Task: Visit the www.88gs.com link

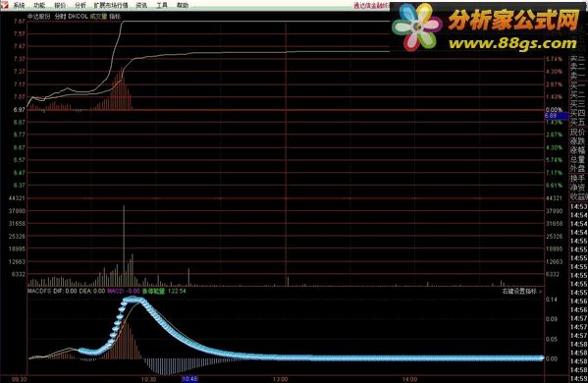Action: 512,43
